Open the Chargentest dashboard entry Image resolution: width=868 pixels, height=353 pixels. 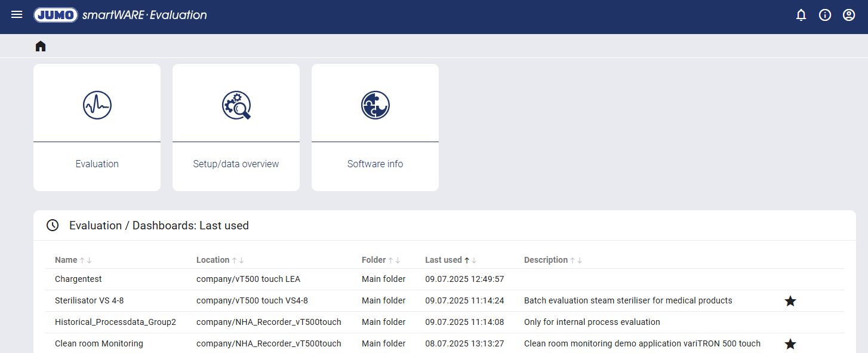point(78,279)
